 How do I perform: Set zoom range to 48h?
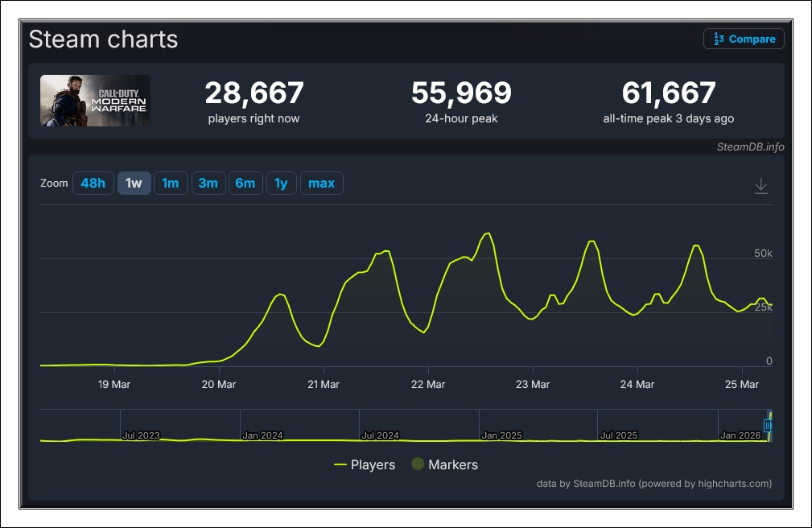point(93,183)
